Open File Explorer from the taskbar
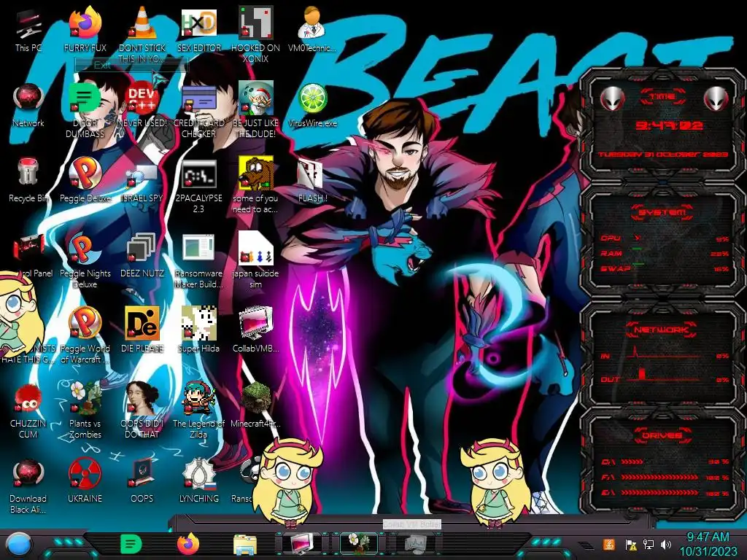Image resolution: width=747 pixels, height=560 pixels. (x=245, y=545)
